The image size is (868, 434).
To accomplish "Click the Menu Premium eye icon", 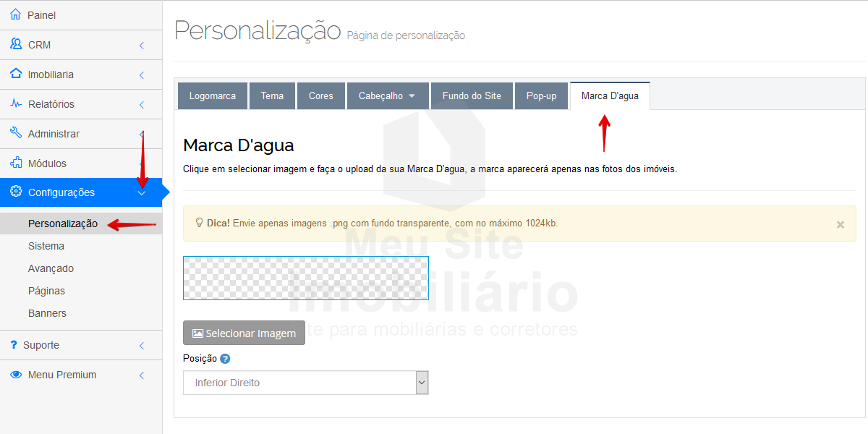I will click(16, 375).
